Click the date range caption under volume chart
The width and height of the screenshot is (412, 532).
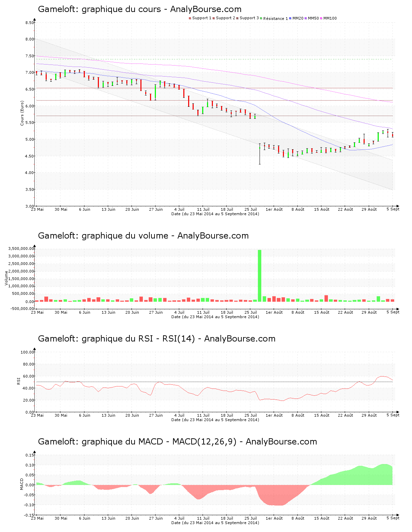tap(215, 317)
